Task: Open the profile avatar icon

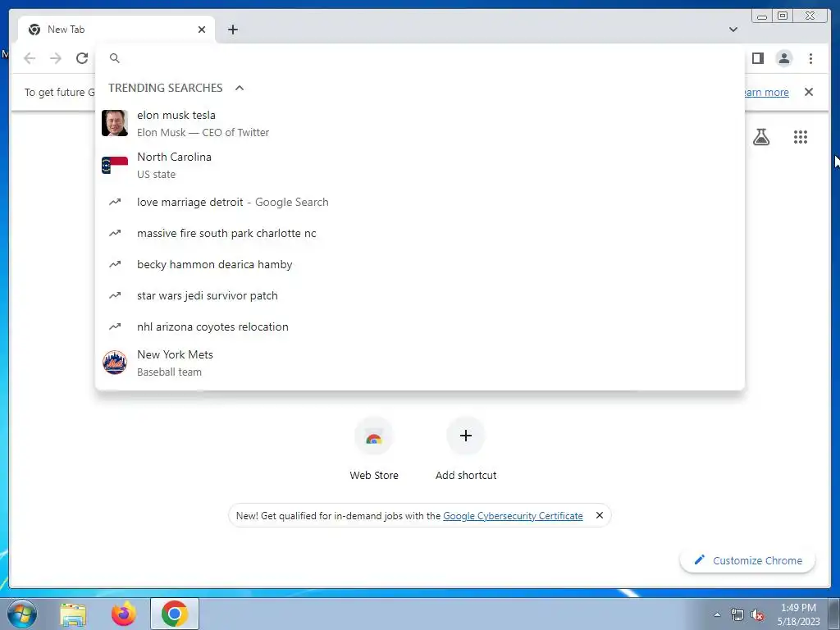Action: pyautogui.click(x=783, y=58)
